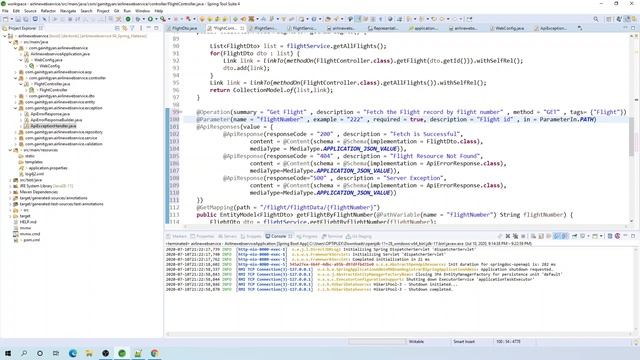Toggle code folding at line 99
This screenshot has width=640, height=360.
[x=182, y=112]
